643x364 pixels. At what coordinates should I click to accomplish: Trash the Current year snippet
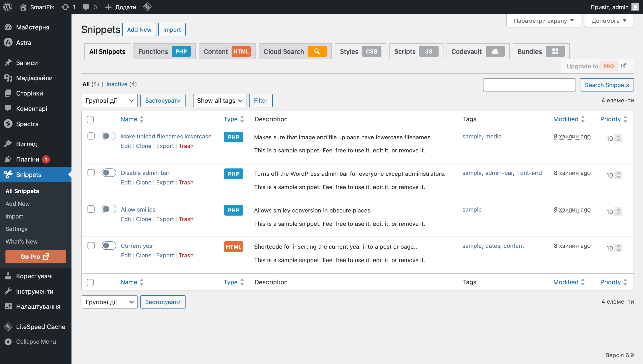[x=186, y=255]
